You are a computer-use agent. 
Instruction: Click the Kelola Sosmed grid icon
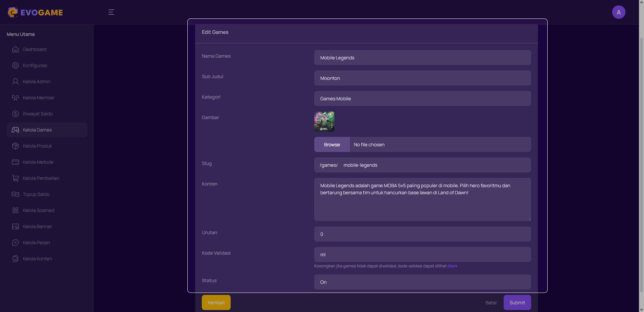(x=15, y=210)
